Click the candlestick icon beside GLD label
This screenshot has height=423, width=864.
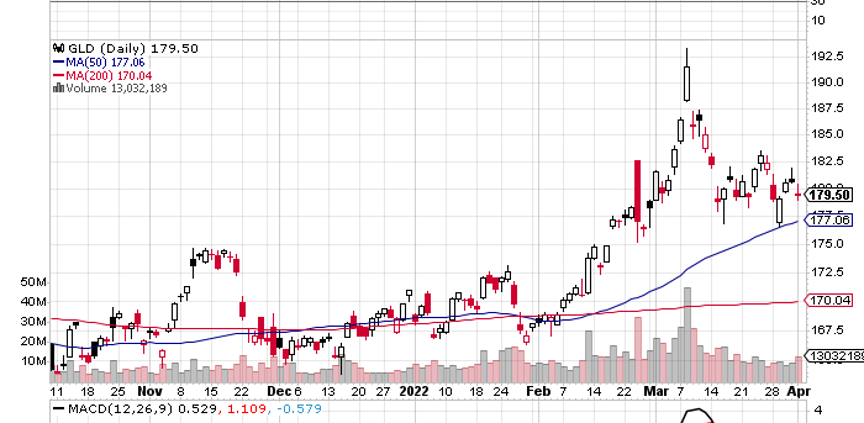tap(57, 48)
